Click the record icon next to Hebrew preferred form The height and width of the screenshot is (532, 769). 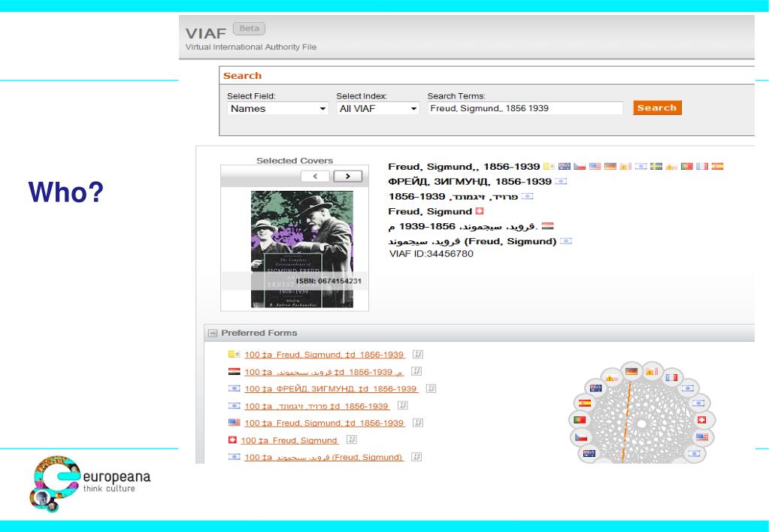point(403,406)
